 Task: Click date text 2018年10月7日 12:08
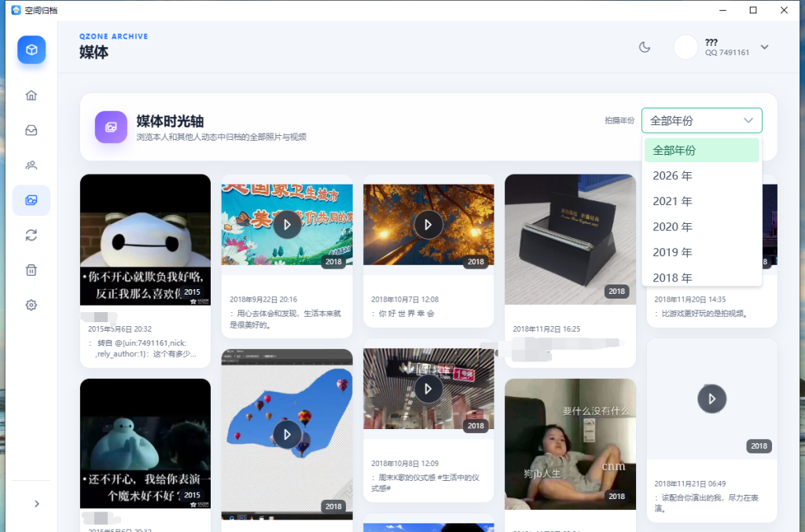coord(405,299)
